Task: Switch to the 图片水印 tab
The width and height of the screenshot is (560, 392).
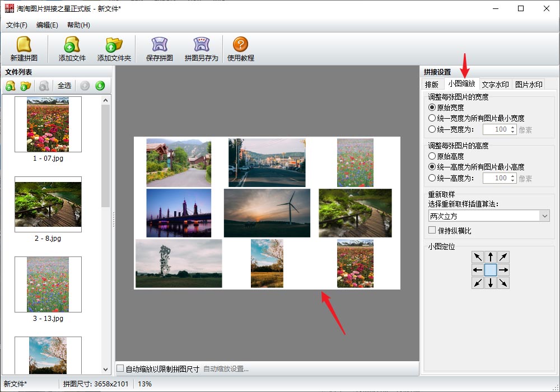Action: point(529,84)
